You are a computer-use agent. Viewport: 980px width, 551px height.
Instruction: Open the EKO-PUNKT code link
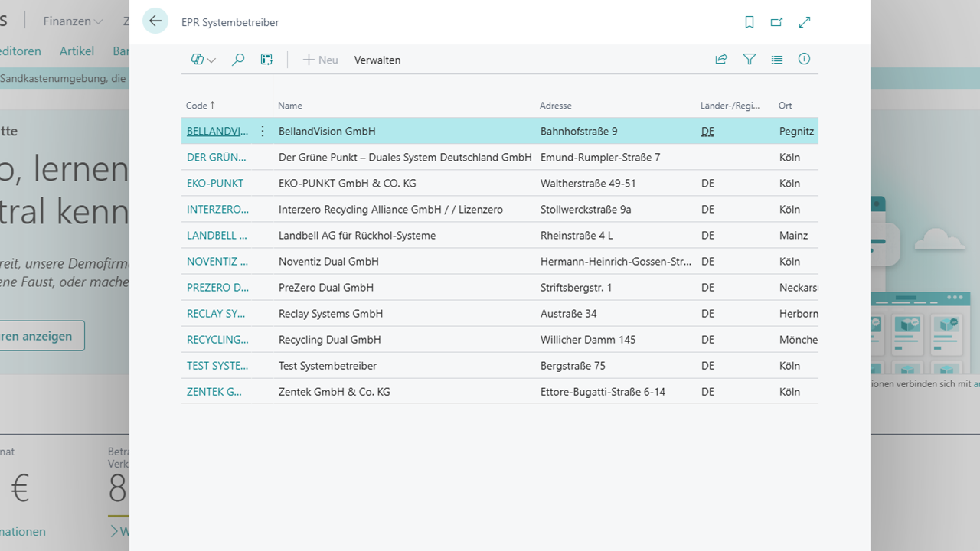[x=215, y=183]
